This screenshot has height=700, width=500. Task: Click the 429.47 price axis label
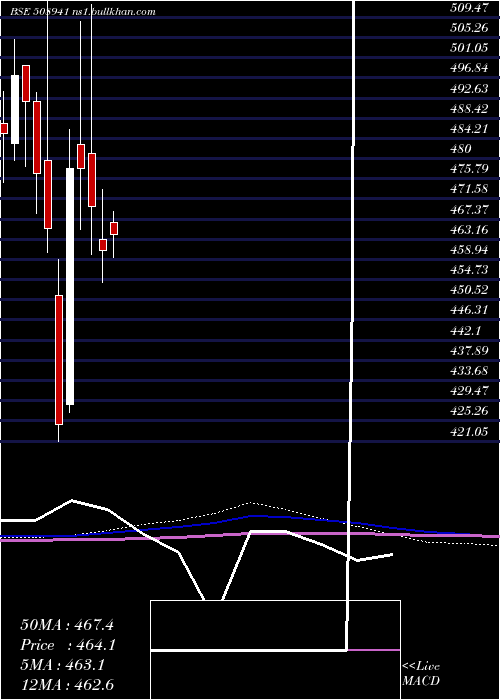pos(469,391)
